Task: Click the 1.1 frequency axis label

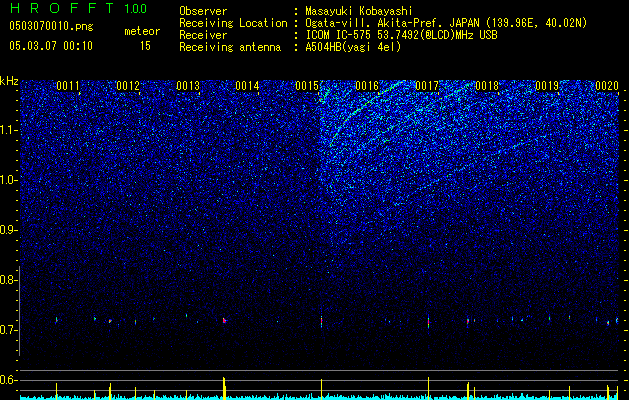Action: coord(7,130)
